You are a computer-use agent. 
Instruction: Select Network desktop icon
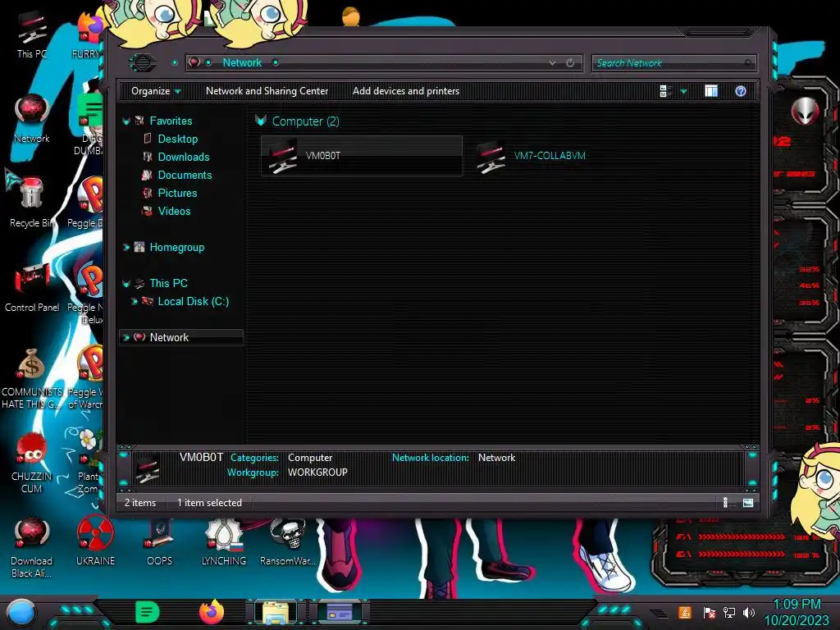pyautogui.click(x=32, y=118)
